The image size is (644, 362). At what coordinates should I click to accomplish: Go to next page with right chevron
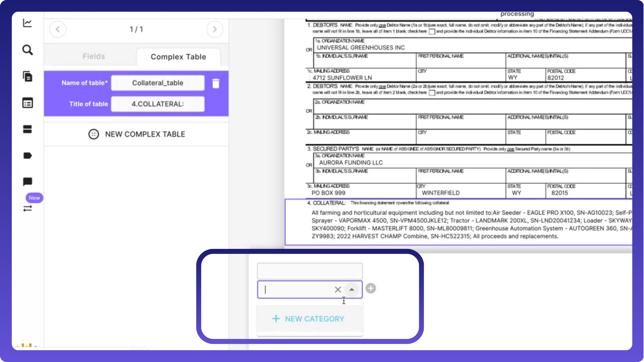pos(214,29)
